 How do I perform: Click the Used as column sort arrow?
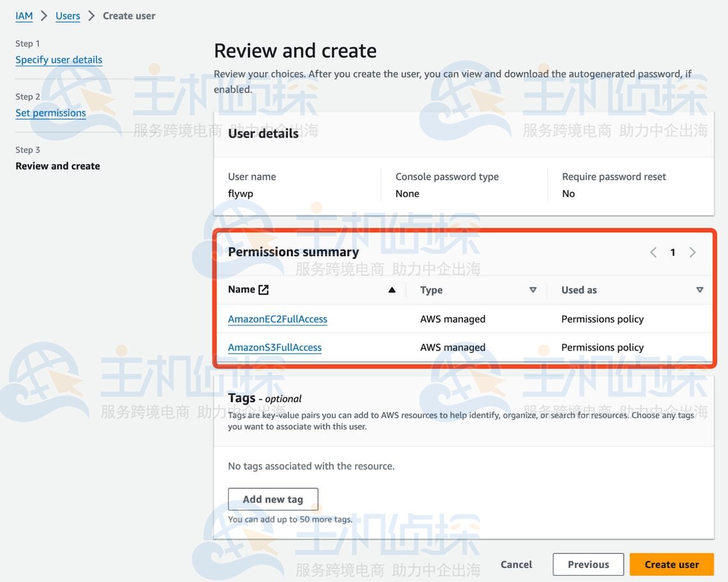click(x=699, y=290)
